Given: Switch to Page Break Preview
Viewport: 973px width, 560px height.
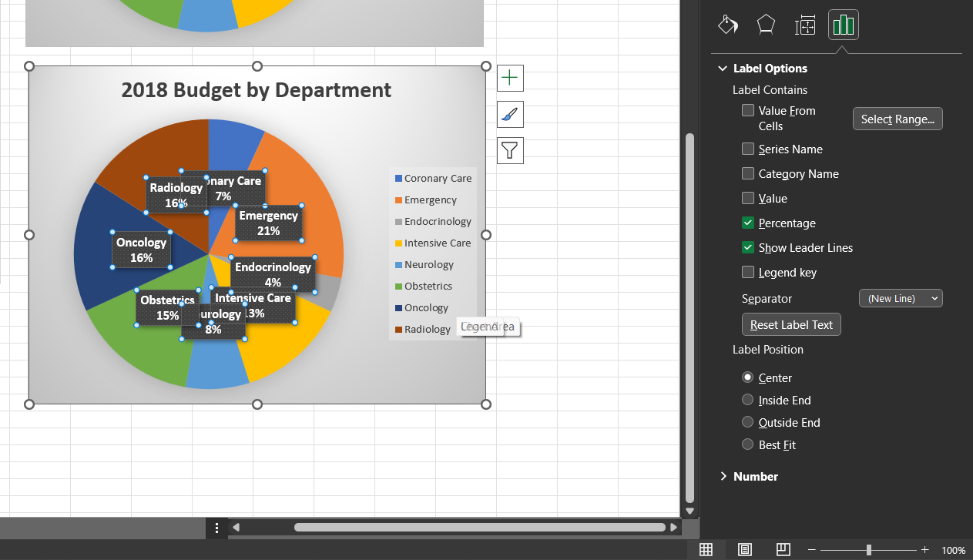Looking at the screenshot, I should coord(783,549).
